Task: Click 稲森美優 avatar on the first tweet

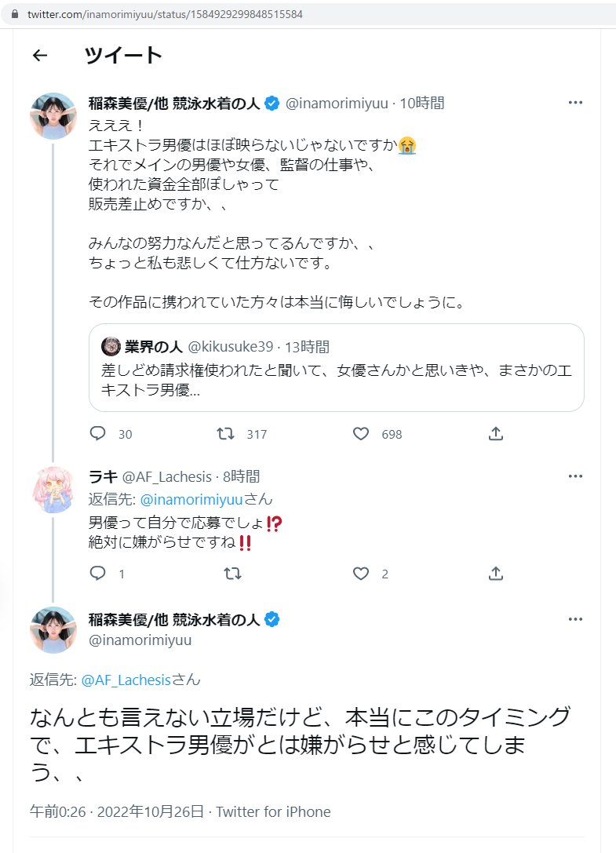Action: point(53,116)
